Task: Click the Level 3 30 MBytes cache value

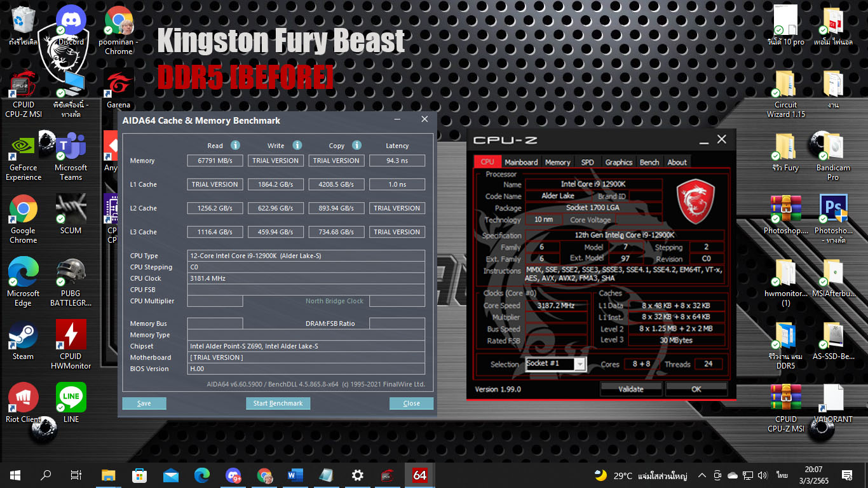Action: coord(676,340)
